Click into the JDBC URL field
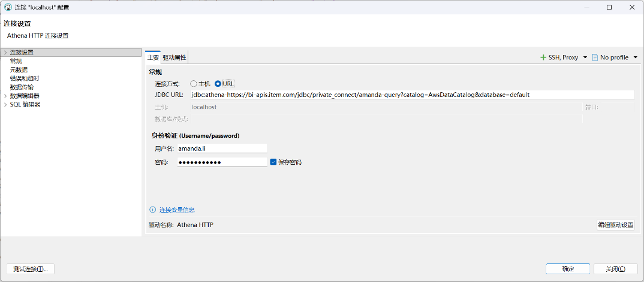644x282 pixels. coord(413,95)
